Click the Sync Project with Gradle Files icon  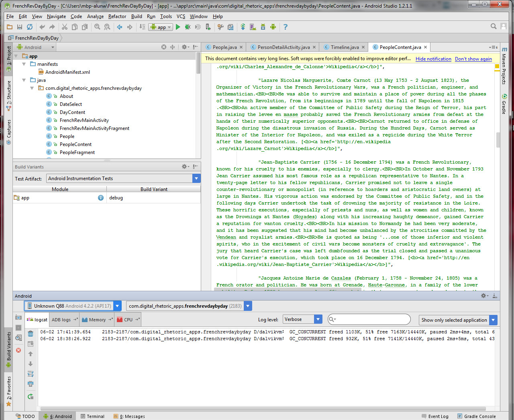[243, 27]
